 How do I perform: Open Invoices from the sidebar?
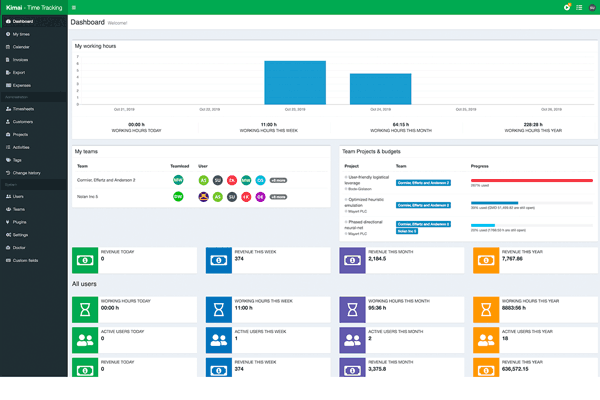point(23,60)
